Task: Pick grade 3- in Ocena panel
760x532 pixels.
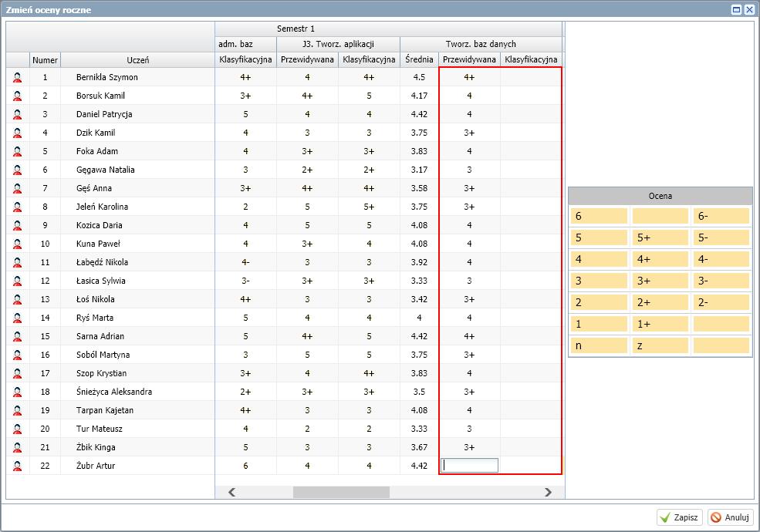Action: (x=721, y=281)
